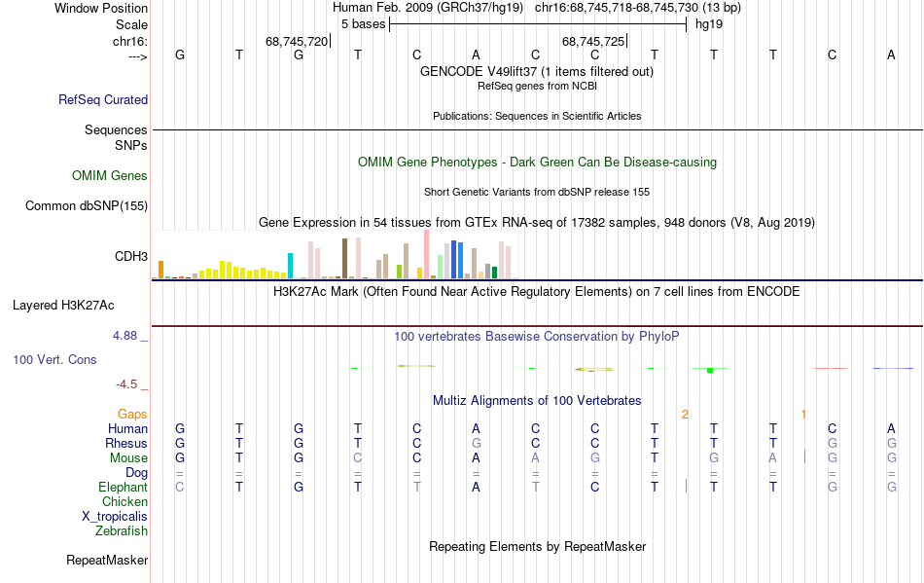
Task: Click Publications: Sequences in Scientific Articles title
Action: coord(537,116)
